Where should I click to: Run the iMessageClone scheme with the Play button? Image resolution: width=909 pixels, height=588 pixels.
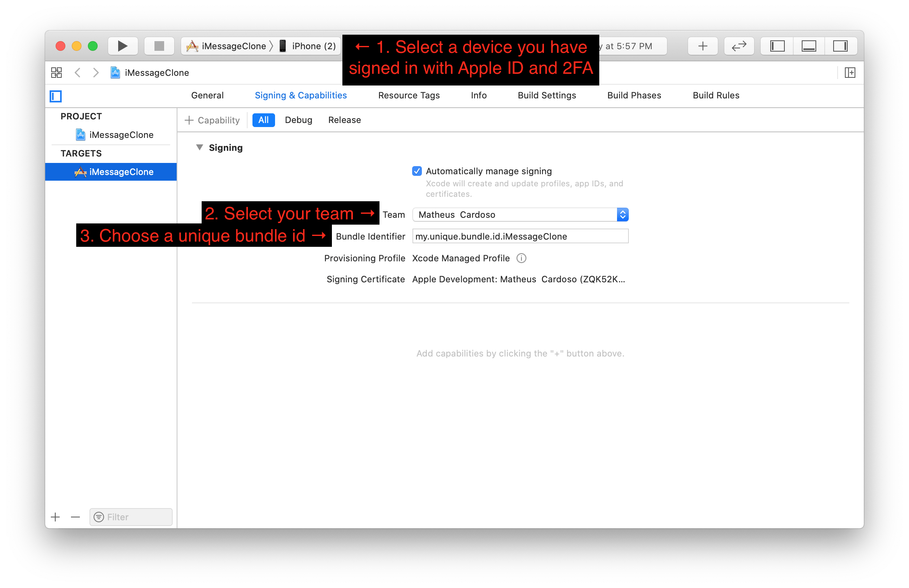point(122,46)
